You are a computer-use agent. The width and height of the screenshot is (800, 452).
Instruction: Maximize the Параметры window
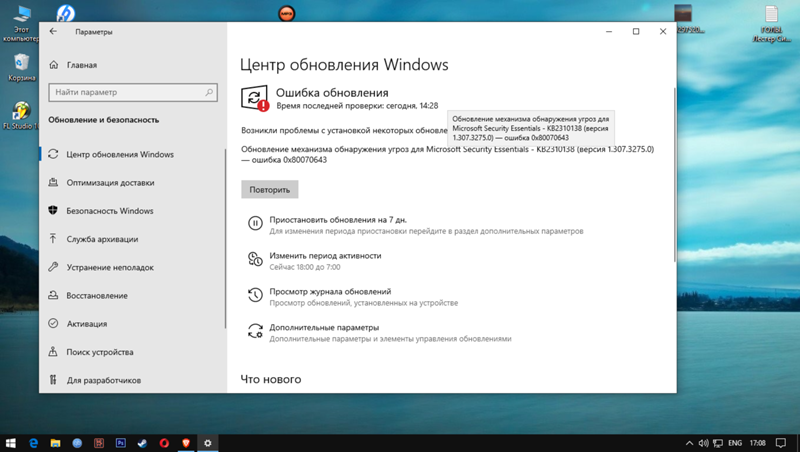[x=636, y=32]
